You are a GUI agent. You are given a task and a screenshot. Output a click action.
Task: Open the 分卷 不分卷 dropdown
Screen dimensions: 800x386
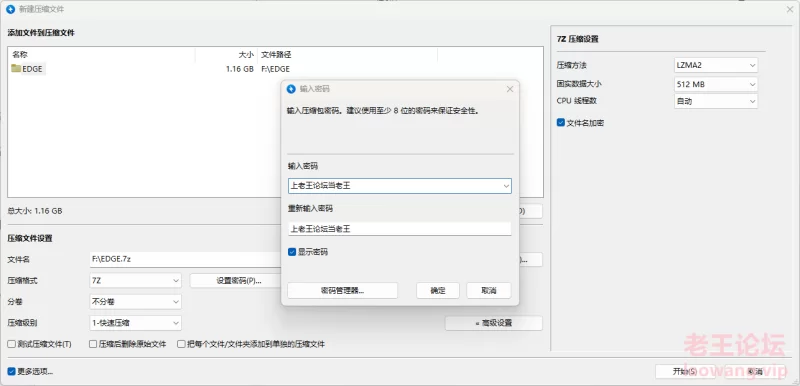click(x=135, y=301)
